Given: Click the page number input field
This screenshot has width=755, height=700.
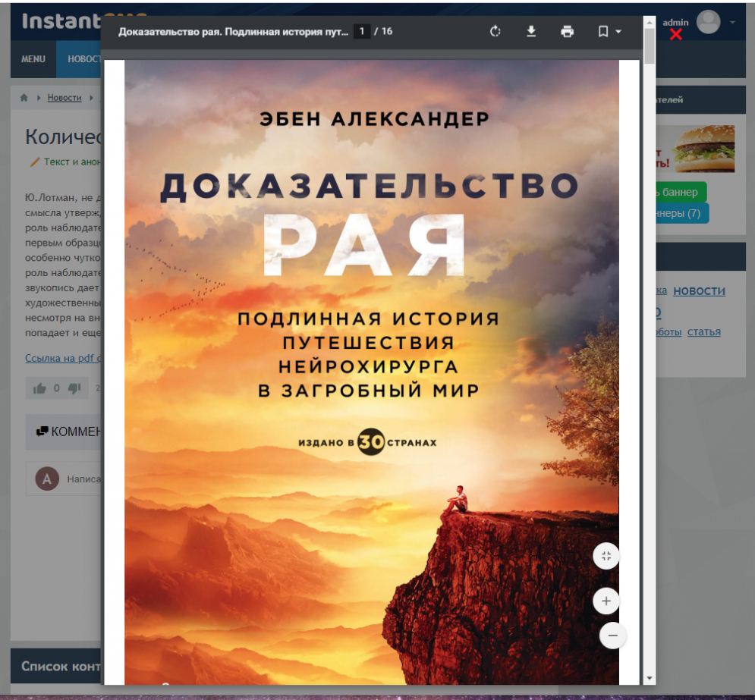Looking at the screenshot, I should (362, 31).
